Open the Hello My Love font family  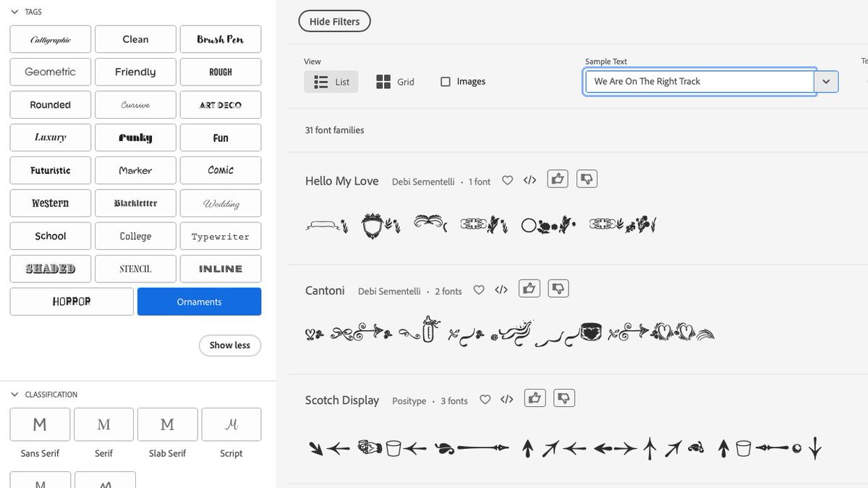342,181
